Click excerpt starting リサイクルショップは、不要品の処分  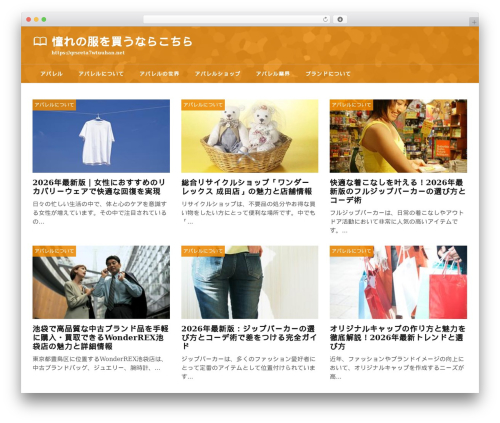click(x=248, y=213)
